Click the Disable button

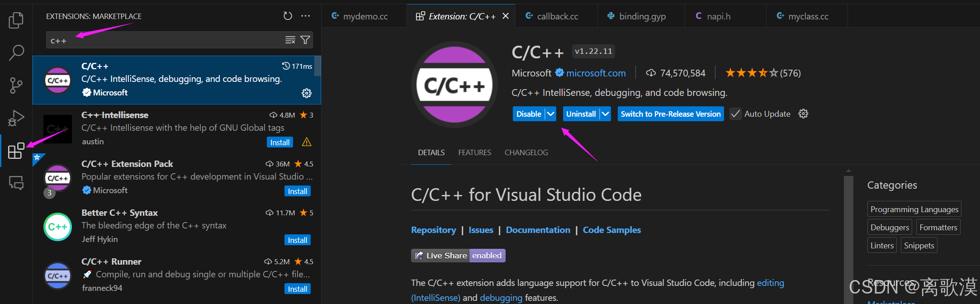pos(529,114)
